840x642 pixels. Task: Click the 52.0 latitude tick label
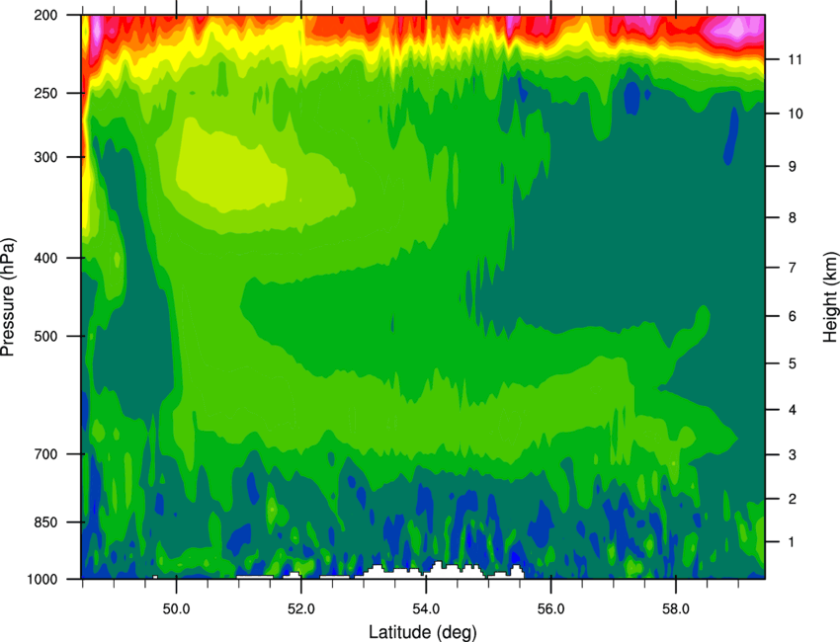pos(301,609)
